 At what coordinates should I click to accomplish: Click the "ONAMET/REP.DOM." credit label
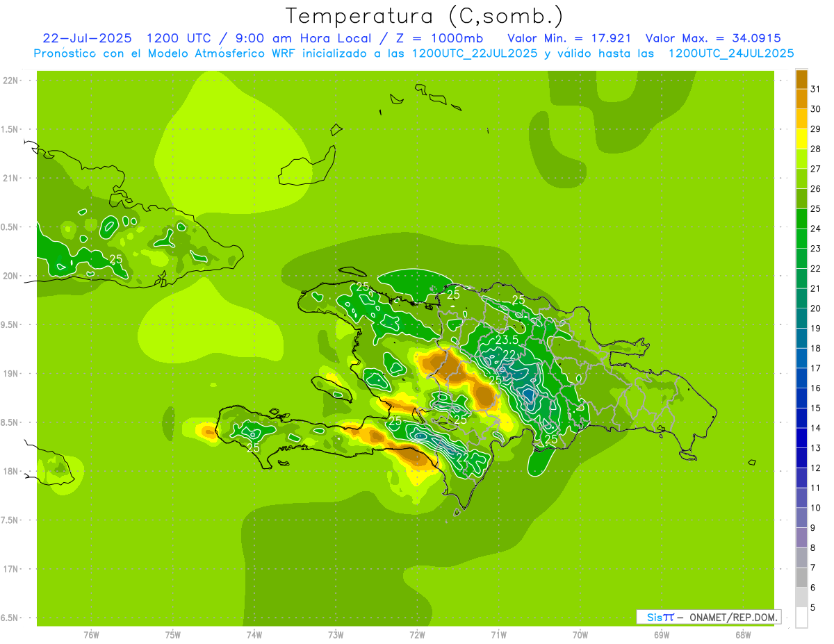tap(733, 617)
